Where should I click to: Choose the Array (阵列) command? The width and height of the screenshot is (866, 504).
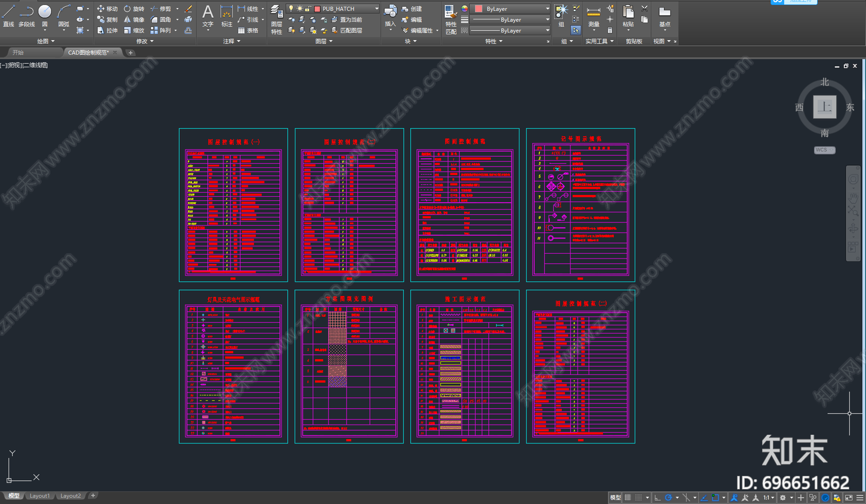[161, 30]
